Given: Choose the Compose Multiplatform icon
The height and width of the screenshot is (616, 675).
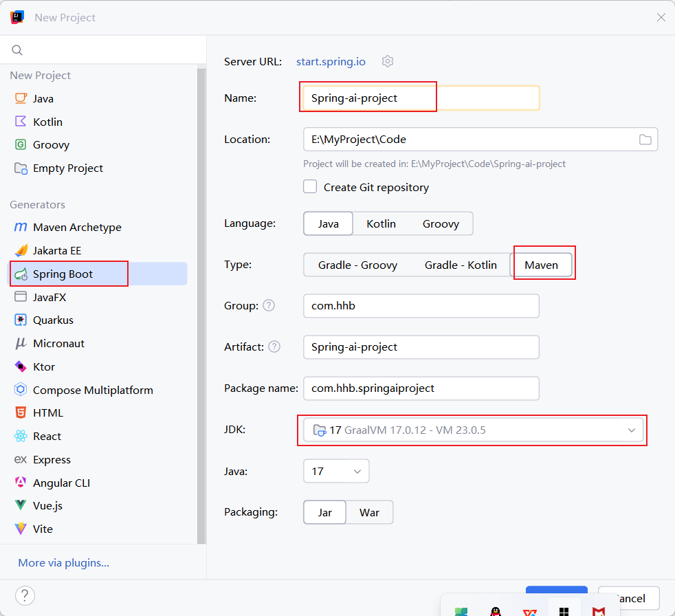Looking at the screenshot, I should click(x=21, y=390).
